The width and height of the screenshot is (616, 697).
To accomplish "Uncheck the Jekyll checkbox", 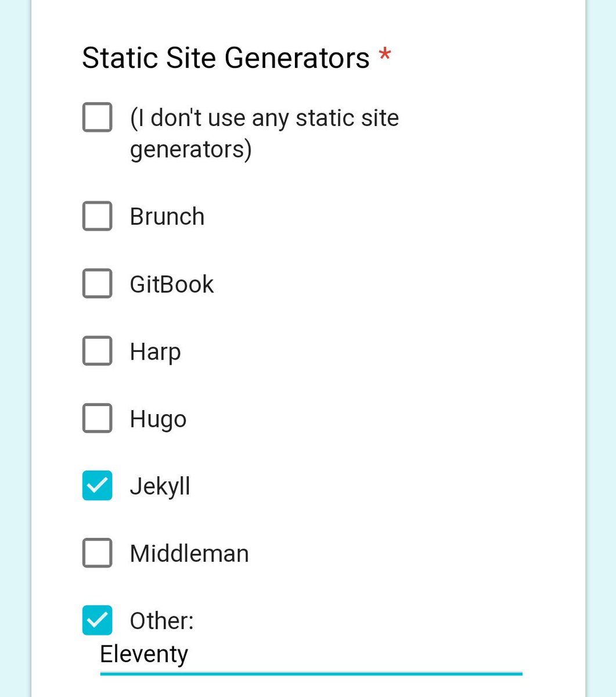I will click(97, 486).
